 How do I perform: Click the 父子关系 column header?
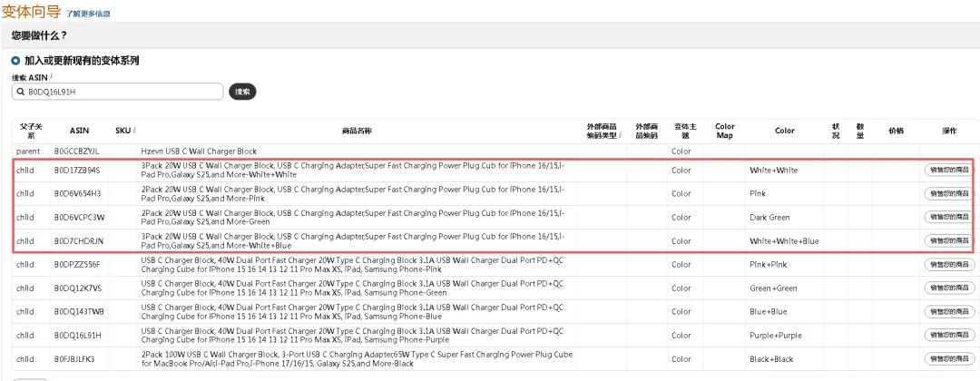[30, 131]
